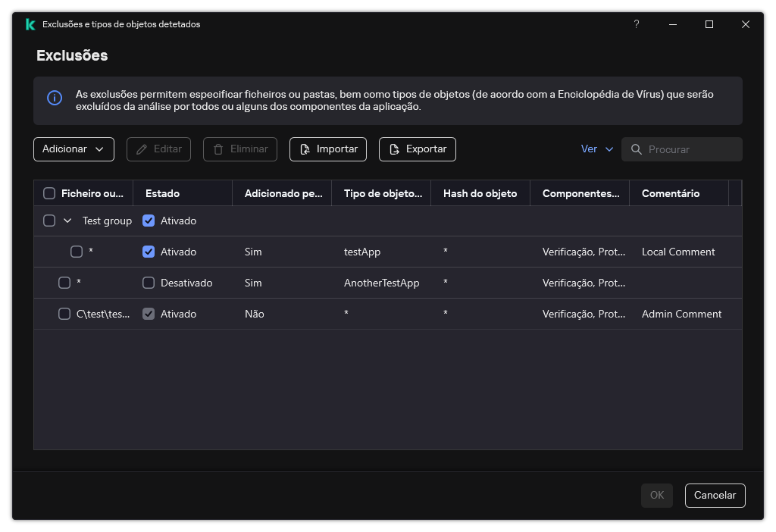Click the trash icon on Eliminar
This screenshot has height=532, width=776.
click(219, 149)
